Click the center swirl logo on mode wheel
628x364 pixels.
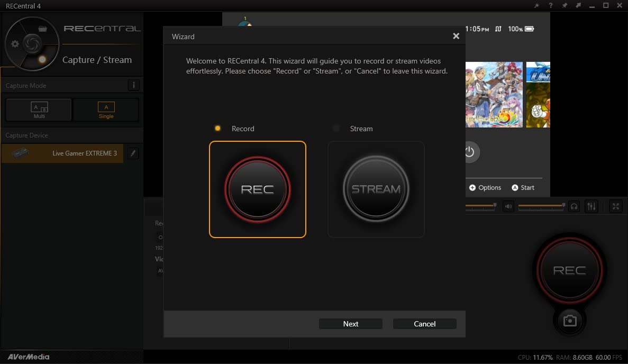32,43
